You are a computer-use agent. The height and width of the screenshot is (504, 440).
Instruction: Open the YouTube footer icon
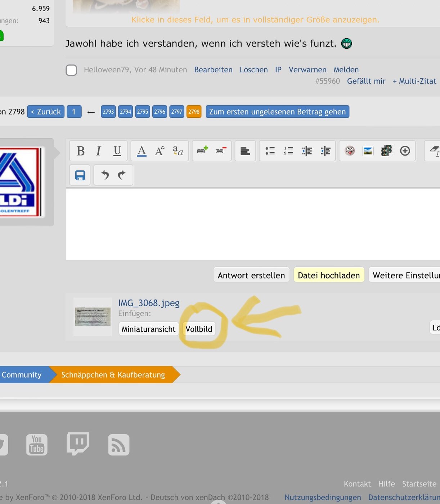click(37, 445)
